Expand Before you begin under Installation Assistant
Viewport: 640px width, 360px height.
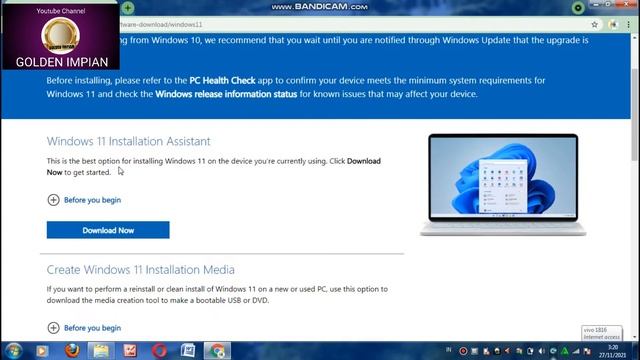click(84, 200)
